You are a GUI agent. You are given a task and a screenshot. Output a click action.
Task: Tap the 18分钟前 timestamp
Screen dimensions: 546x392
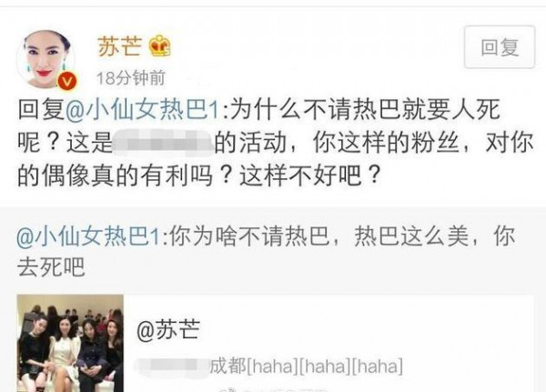(x=131, y=78)
